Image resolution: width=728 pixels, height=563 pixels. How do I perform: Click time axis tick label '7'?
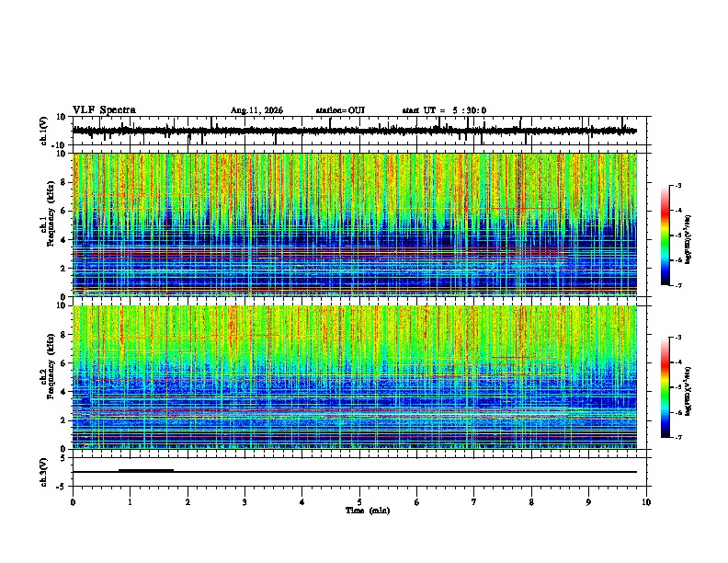[x=474, y=502]
